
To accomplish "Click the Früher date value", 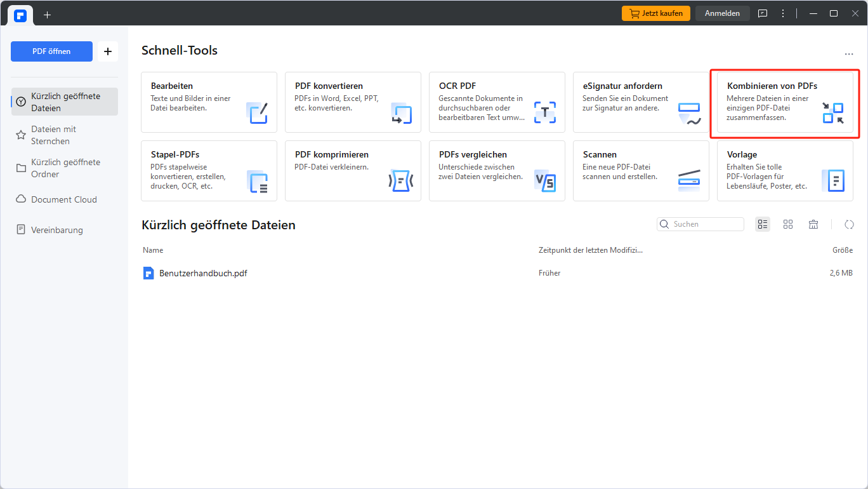I will point(549,273).
